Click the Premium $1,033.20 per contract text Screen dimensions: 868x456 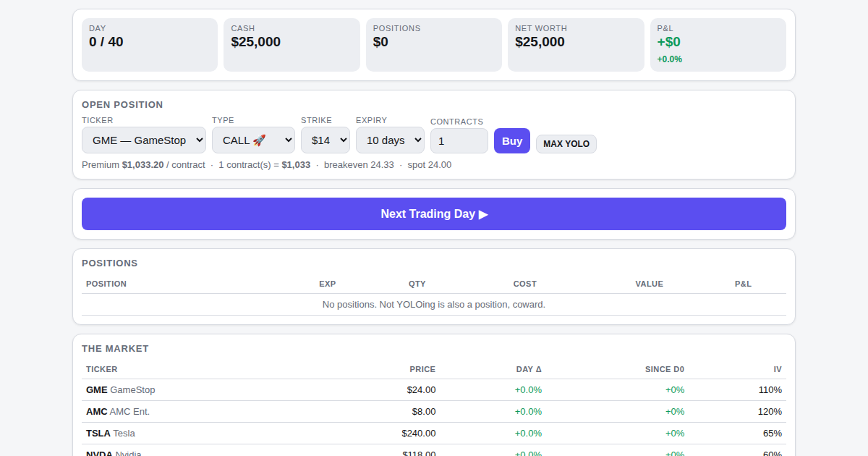coord(143,165)
